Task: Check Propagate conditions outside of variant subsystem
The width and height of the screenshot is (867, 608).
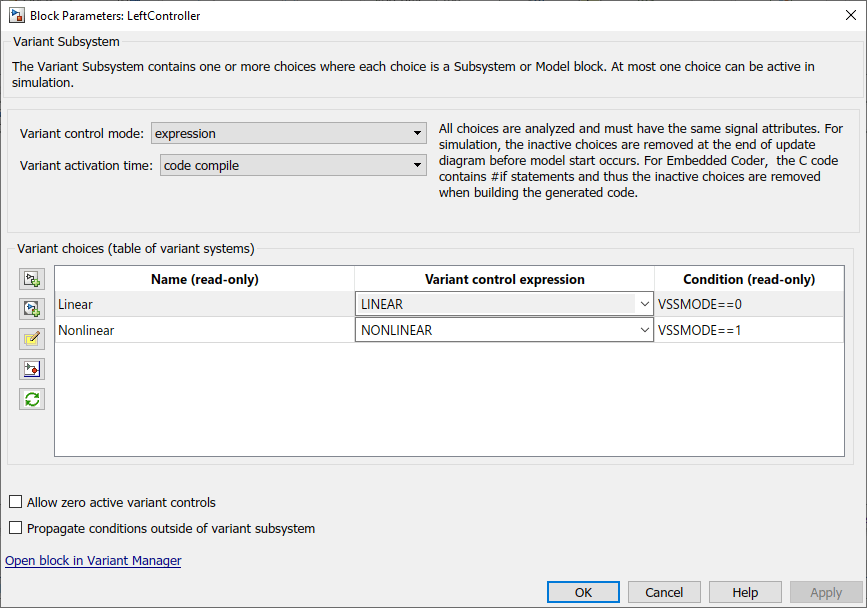Action: click(x=15, y=528)
